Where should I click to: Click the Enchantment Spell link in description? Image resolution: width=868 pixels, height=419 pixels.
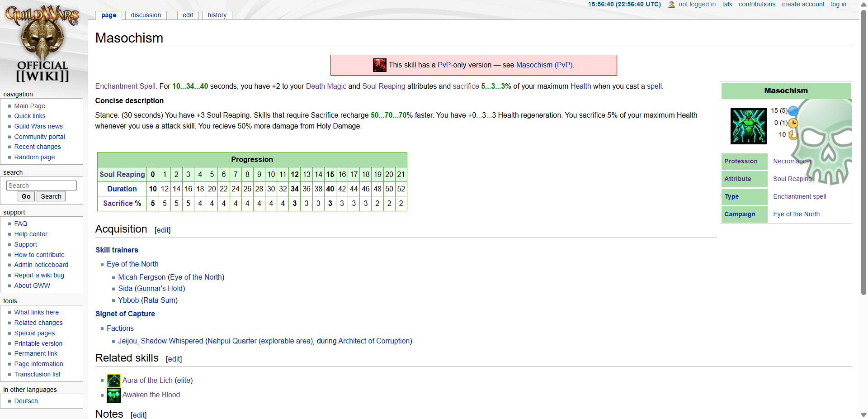(125, 86)
